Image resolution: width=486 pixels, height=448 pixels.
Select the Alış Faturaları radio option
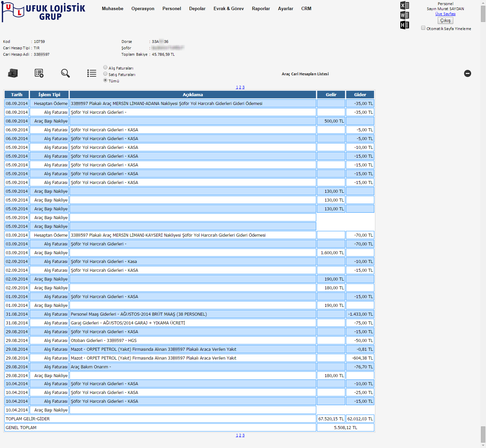105,68
